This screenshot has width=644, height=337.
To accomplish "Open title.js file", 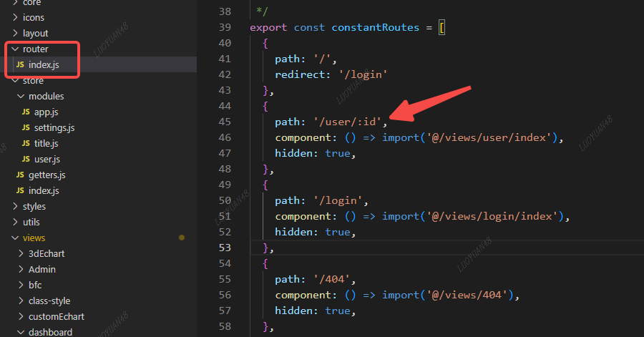I will pyautogui.click(x=46, y=143).
